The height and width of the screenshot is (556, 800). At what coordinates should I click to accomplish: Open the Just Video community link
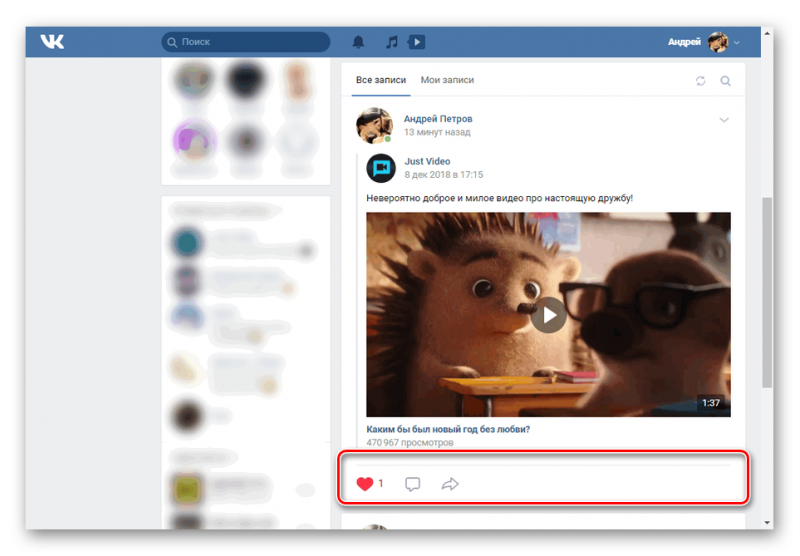tap(427, 161)
